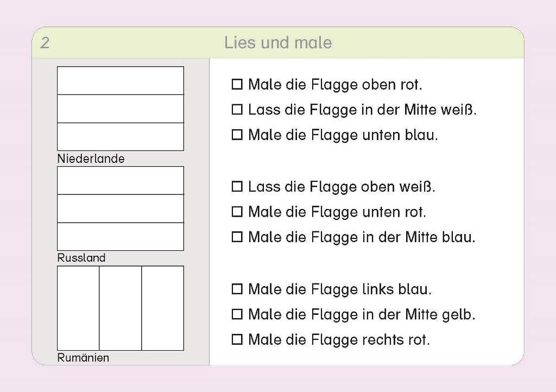Tick 'Male die Flagge in der Mitte blau'

[237, 237]
